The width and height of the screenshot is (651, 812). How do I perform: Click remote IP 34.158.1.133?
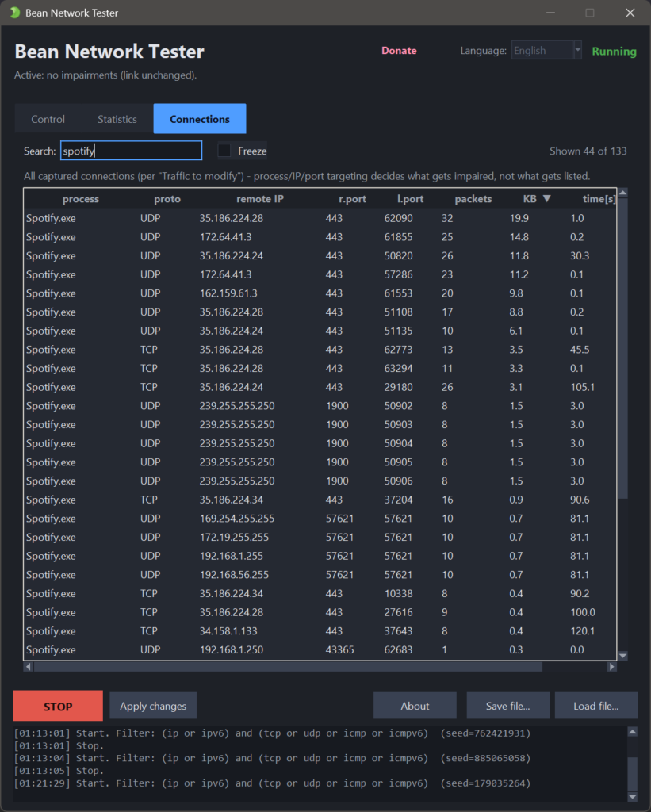click(228, 630)
